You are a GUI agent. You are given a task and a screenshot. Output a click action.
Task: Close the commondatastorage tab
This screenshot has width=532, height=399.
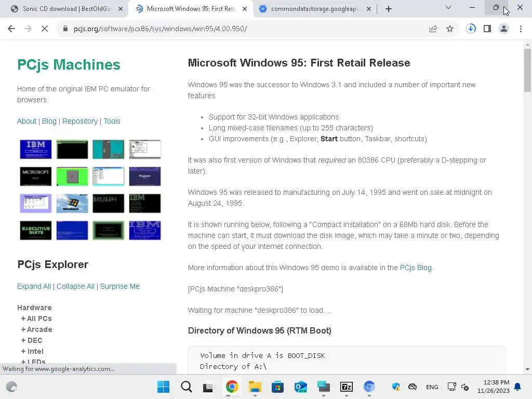click(369, 9)
